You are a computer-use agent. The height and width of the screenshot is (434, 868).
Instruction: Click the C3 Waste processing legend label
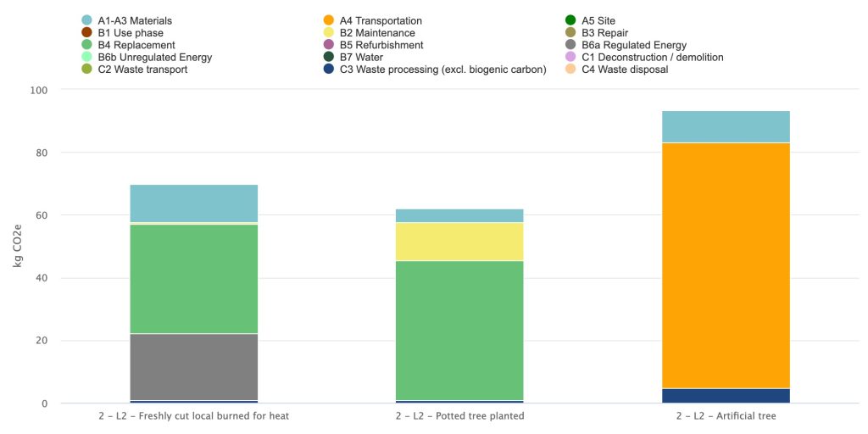(x=442, y=70)
